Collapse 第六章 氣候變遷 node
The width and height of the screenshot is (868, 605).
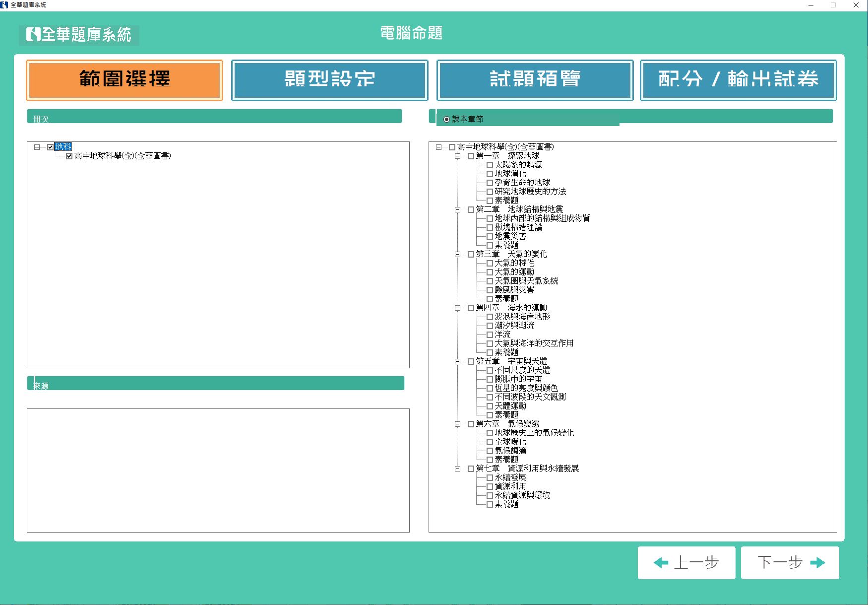pyautogui.click(x=457, y=424)
